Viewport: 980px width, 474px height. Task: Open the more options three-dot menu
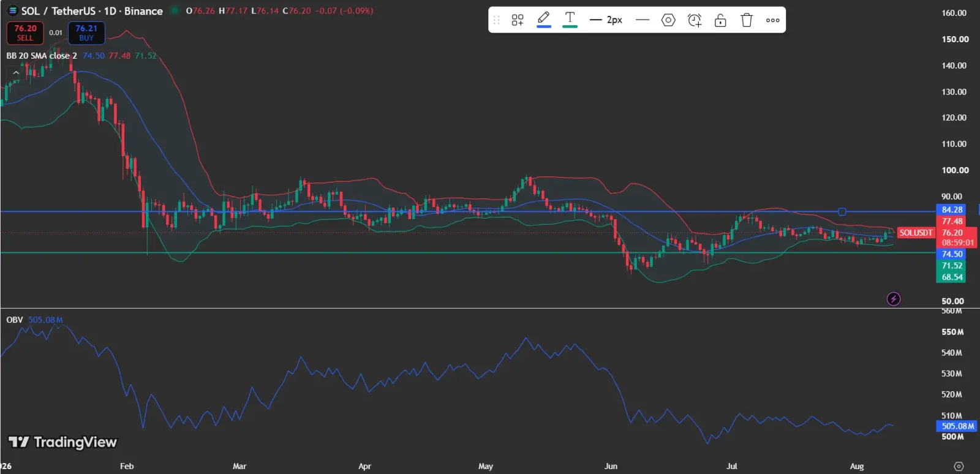coord(773,20)
